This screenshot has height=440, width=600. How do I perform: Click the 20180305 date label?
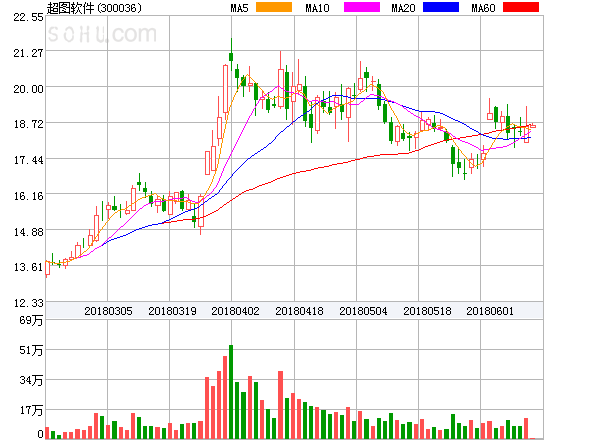pyautogui.click(x=108, y=311)
